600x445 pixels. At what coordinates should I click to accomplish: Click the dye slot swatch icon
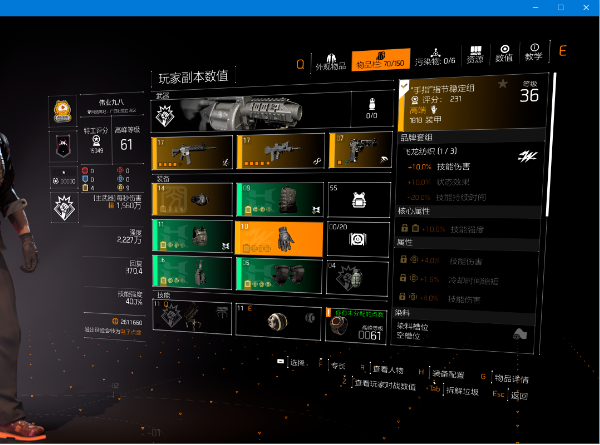(520, 334)
